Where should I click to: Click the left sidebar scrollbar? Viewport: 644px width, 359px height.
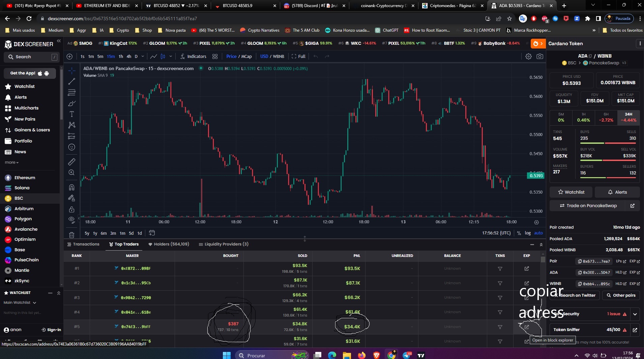(61, 94)
